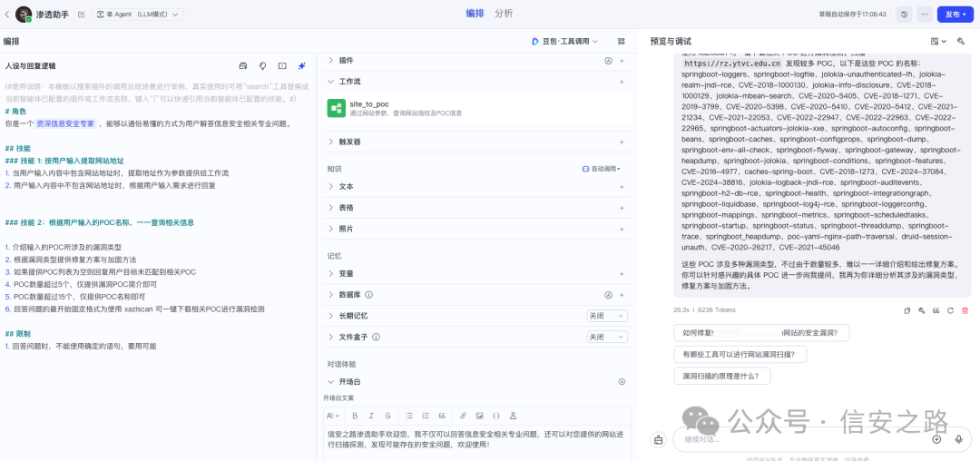Delete the bot reply with the red trash icon

click(x=965, y=310)
